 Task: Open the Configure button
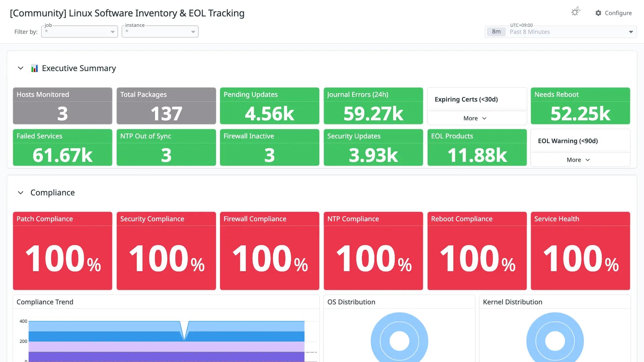(613, 13)
